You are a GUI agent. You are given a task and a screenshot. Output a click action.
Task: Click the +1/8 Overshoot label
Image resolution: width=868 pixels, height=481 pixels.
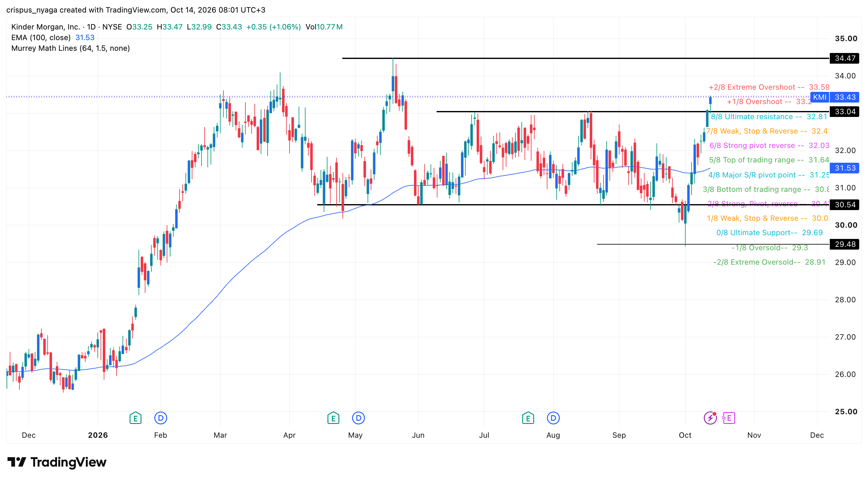point(769,102)
